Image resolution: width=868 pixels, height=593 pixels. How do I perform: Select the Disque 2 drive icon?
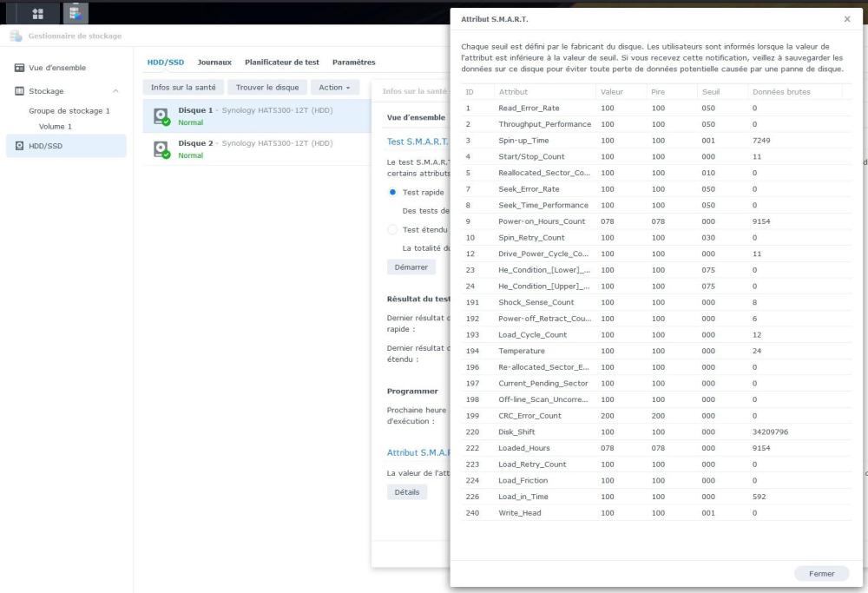(161, 149)
